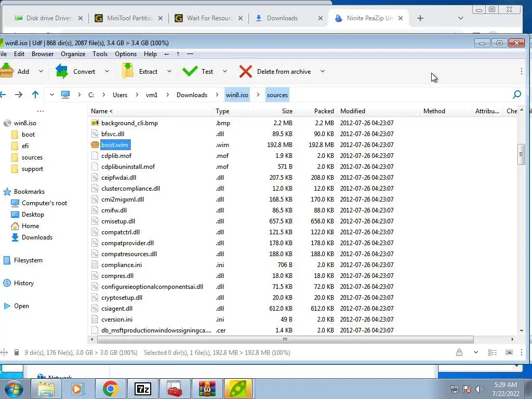Select the sources folder in tree
Image resolution: width=532 pixels, height=399 pixels.
(32, 157)
